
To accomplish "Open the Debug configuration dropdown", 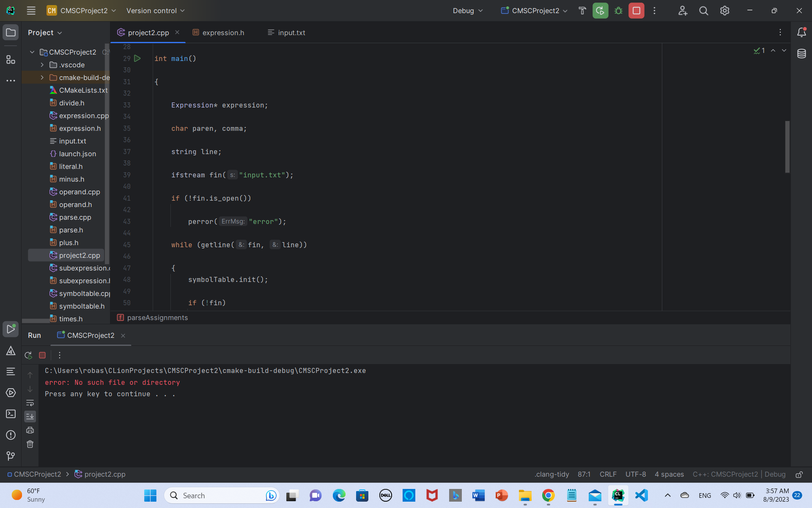I will [x=467, y=11].
